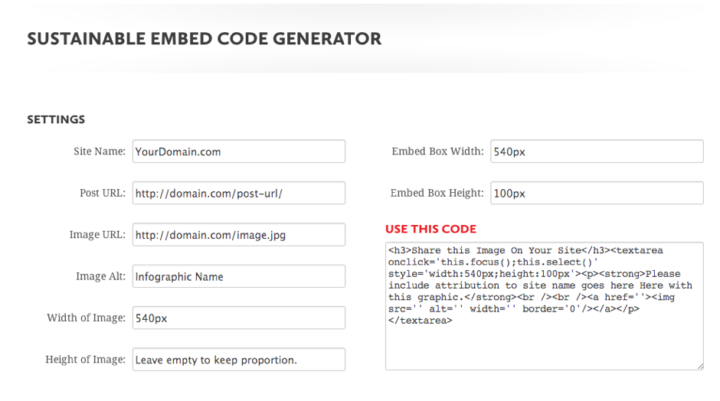Click the Use This Code heading

click(431, 229)
